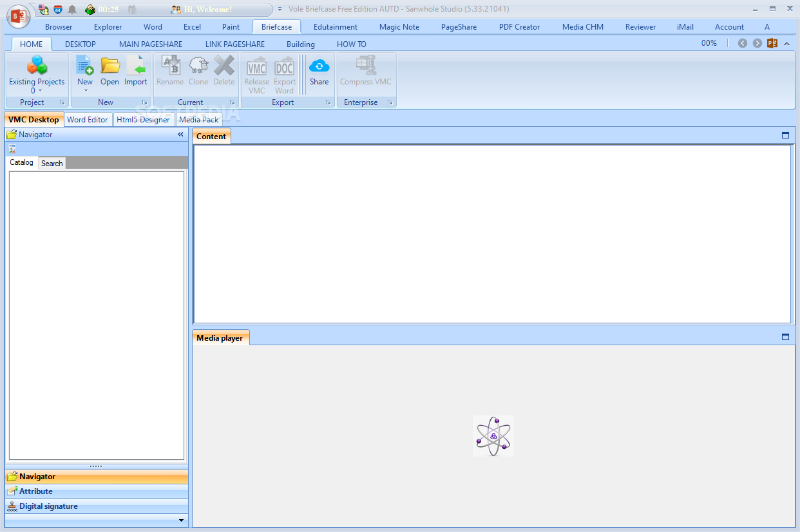This screenshot has width=800, height=532.
Task: Open the Building ribbon tab
Action: (x=301, y=44)
